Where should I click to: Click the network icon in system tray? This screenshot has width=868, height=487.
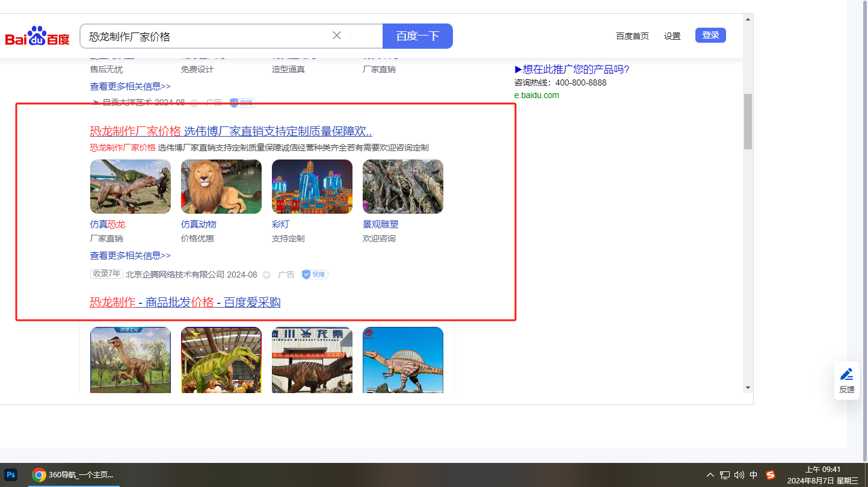click(725, 475)
